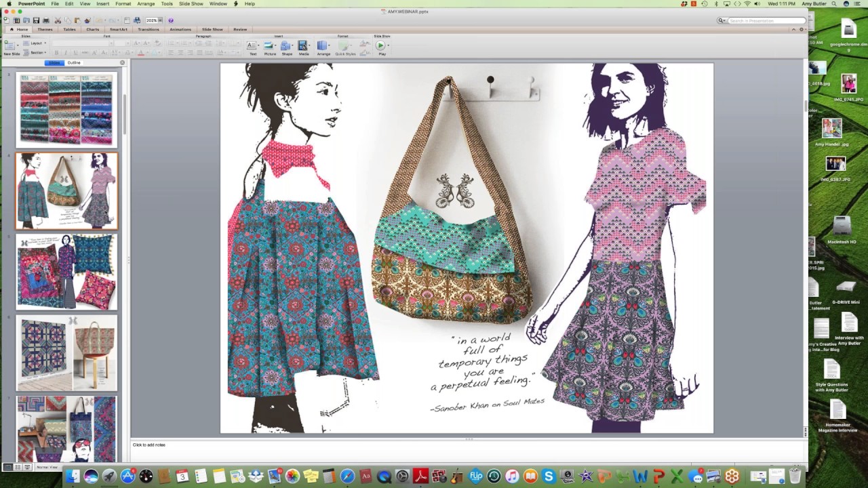Switch to the Slides view toggle
Image resolution: width=868 pixels, height=488 pixels.
54,63
